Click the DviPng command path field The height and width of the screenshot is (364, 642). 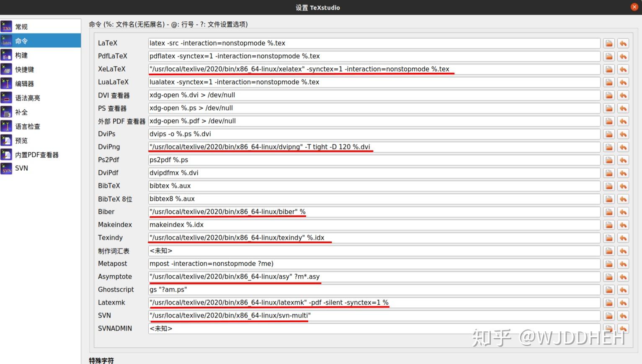(x=374, y=147)
